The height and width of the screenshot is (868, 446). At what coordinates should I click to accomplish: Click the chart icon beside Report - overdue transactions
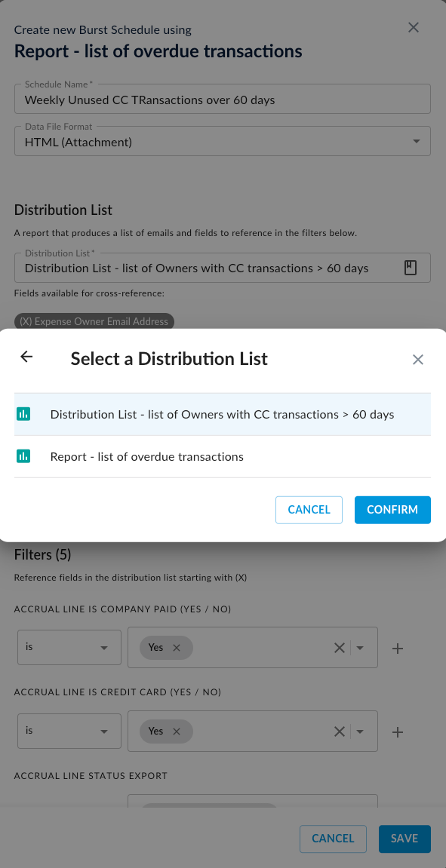coord(23,456)
